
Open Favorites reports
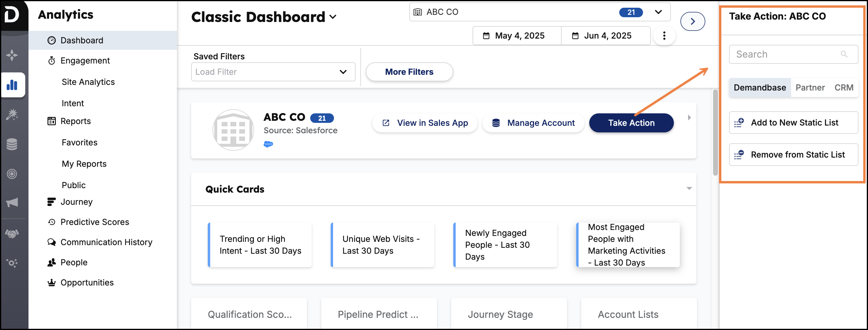point(80,142)
